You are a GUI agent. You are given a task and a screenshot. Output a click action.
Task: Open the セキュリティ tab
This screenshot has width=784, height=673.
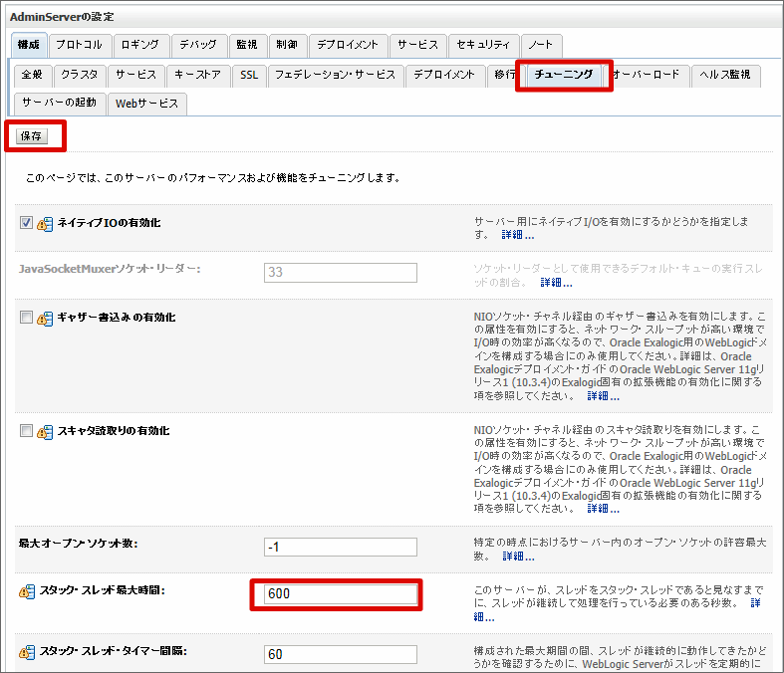[x=483, y=45]
